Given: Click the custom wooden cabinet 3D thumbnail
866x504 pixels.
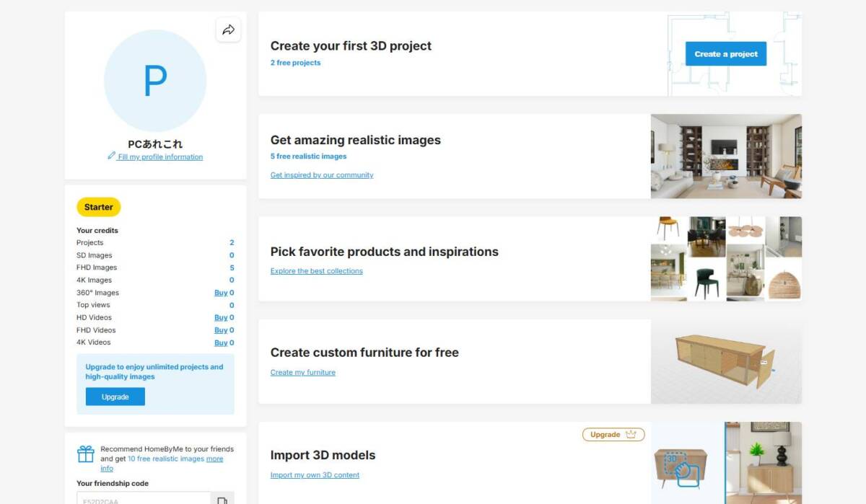Looking at the screenshot, I should [x=726, y=361].
